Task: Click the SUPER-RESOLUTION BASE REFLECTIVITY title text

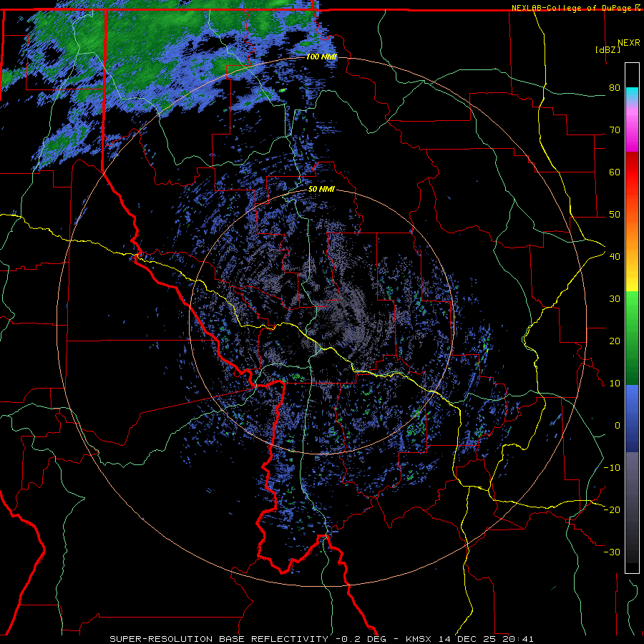Action: [219, 639]
